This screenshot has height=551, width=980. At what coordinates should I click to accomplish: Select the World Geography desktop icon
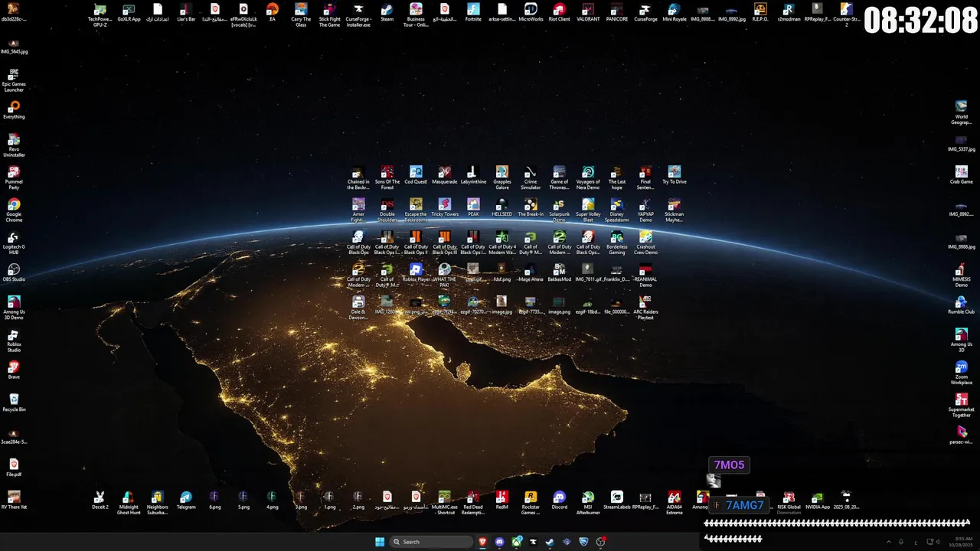(962, 113)
